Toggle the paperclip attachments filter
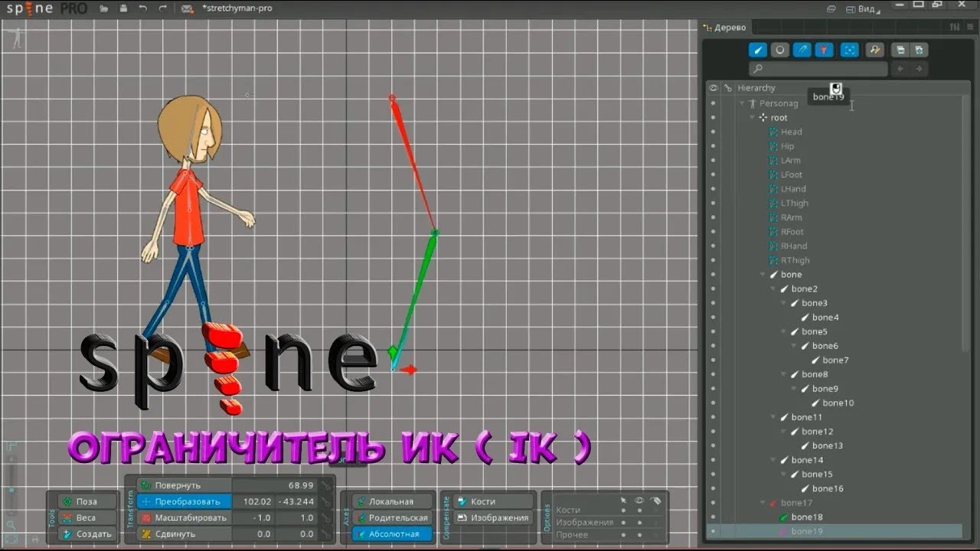This screenshot has width=980, height=551. click(802, 50)
